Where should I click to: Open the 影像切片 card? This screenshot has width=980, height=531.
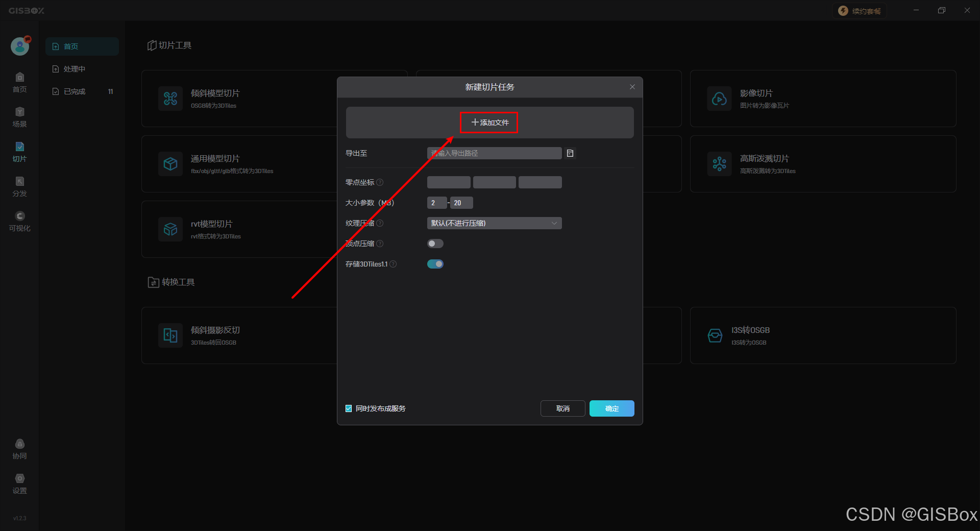(823, 99)
